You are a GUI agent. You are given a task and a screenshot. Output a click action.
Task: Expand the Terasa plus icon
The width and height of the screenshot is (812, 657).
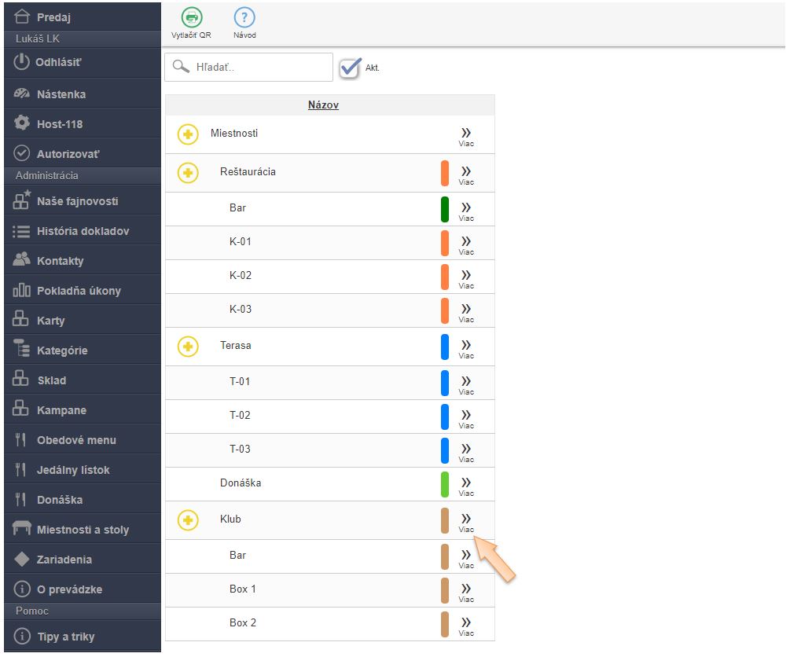coord(187,346)
